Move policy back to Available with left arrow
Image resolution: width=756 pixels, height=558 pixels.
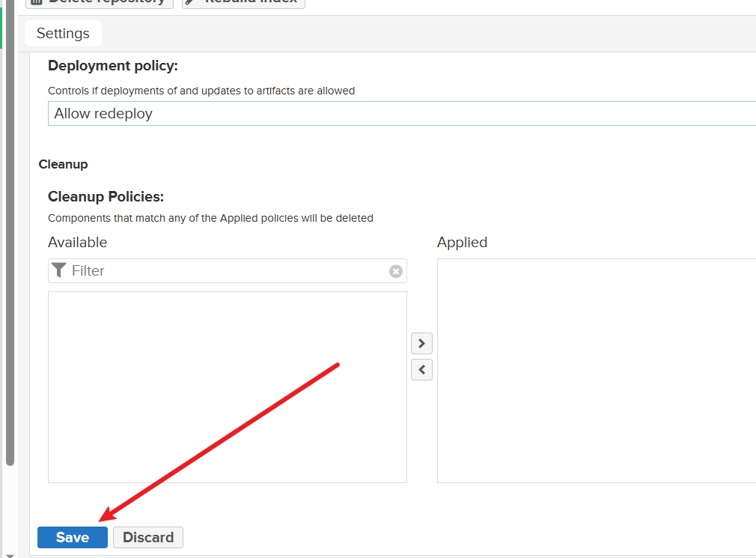pos(421,370)
